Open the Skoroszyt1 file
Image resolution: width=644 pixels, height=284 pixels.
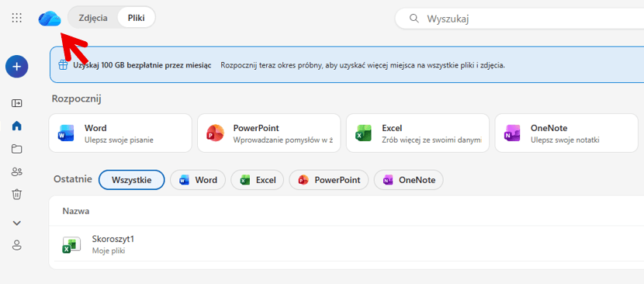pyautogui.click(x=113, y=239)
